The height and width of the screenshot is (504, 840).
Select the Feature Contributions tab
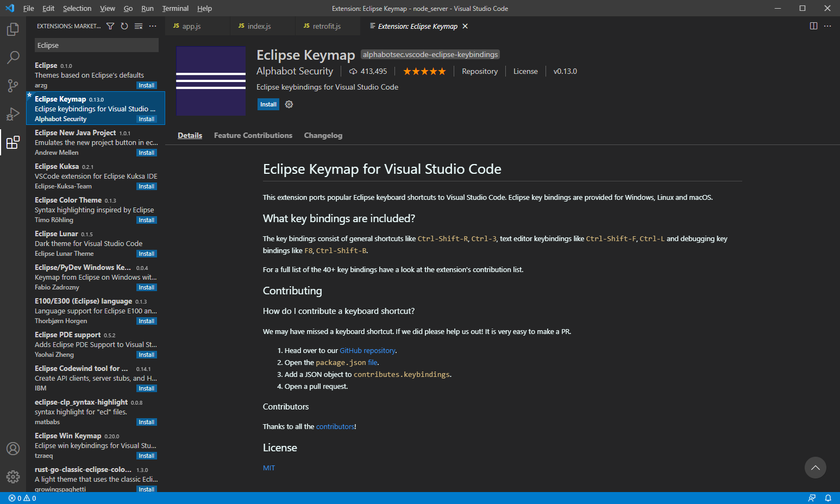click(253, 135)
